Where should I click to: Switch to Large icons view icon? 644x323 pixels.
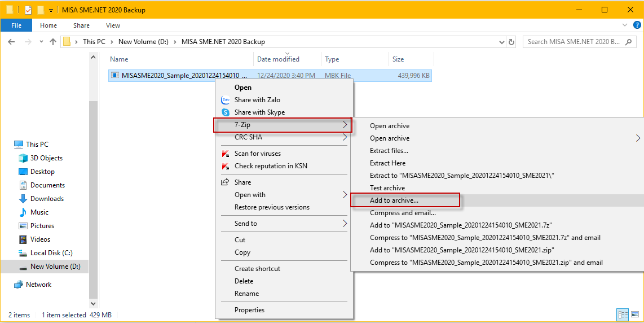[635, 315]
